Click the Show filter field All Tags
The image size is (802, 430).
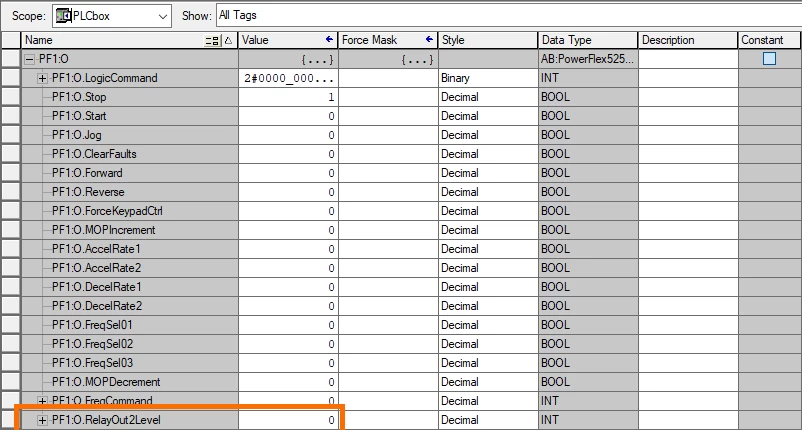[x=508, y=15]
